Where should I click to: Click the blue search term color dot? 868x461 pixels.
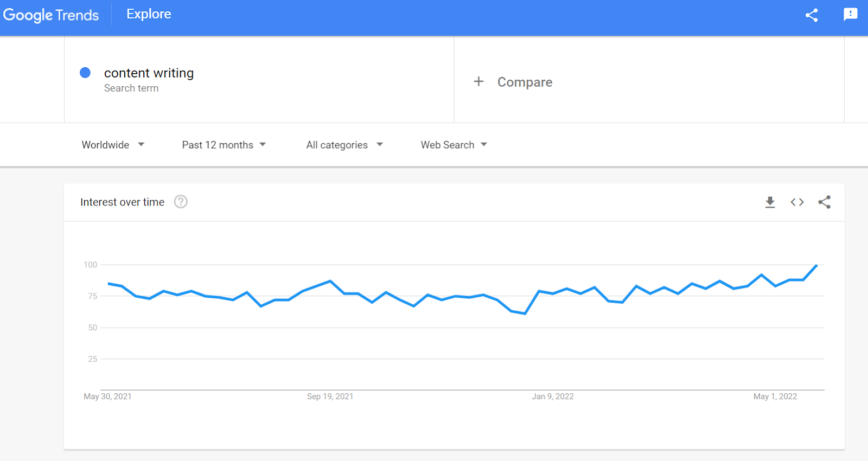[85, 72]
